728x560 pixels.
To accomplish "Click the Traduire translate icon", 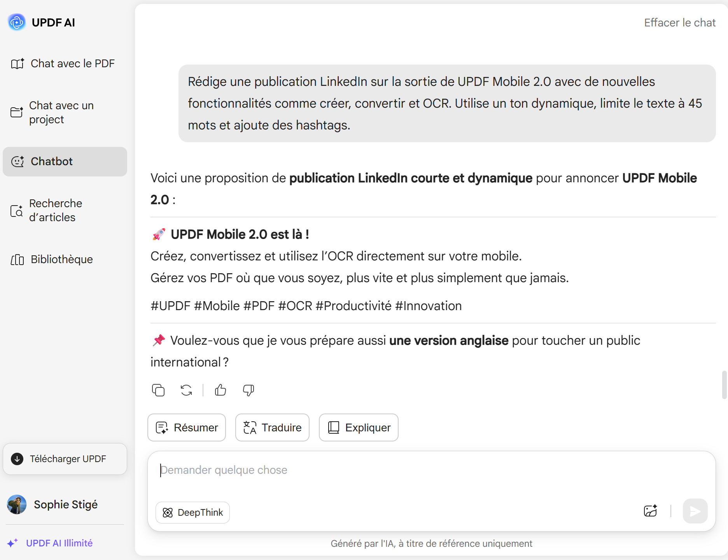I will point(250,427).
